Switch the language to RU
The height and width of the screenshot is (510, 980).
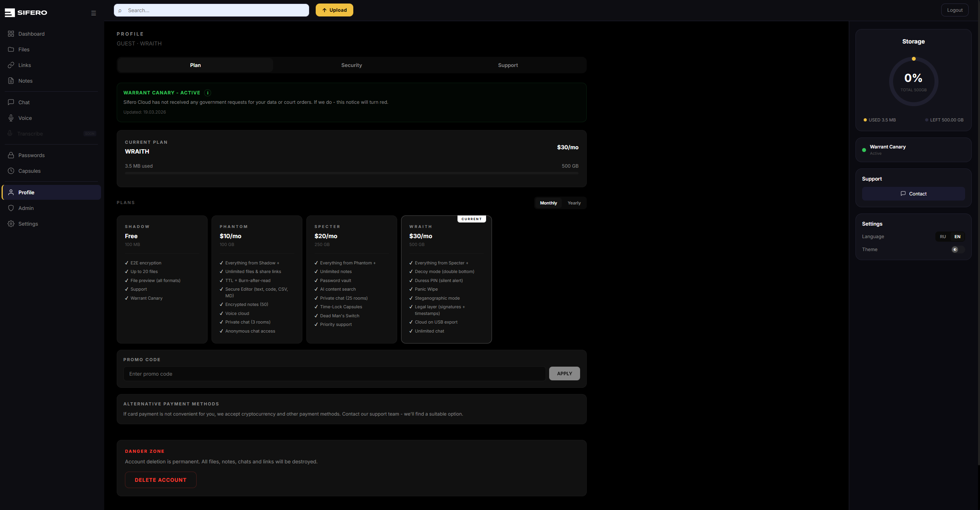(x=943, y=237)
